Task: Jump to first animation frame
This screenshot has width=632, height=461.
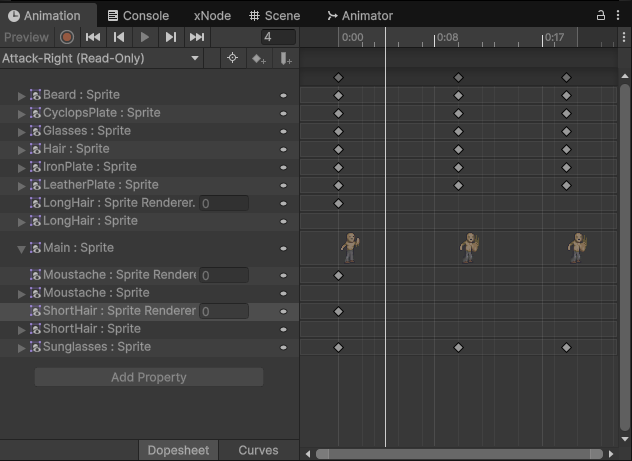Action: point(93,37)
